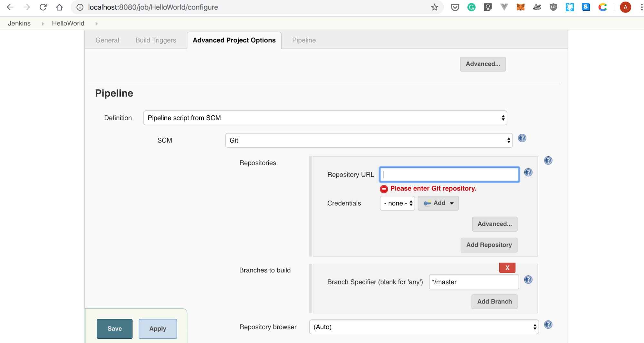The image size is (644, 343).
Task: Focus the Repository URL input field
Action: pyautogui.click(x=449, y=174)
